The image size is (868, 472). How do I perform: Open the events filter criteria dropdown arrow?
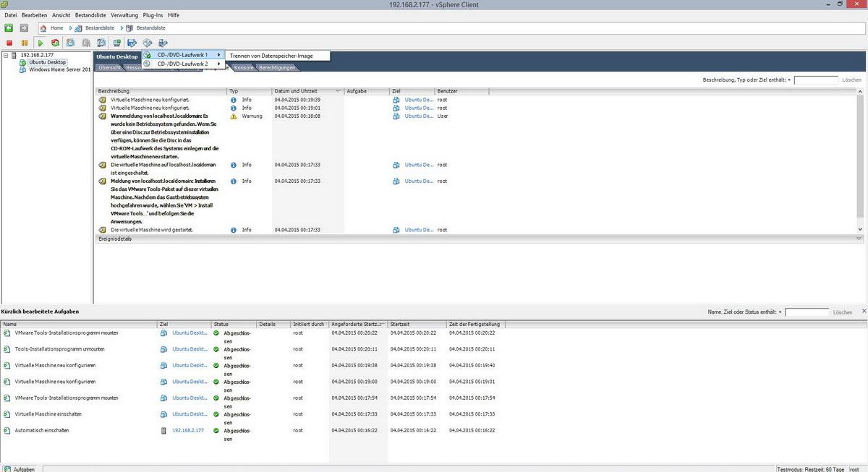click(x=789, y=80)
